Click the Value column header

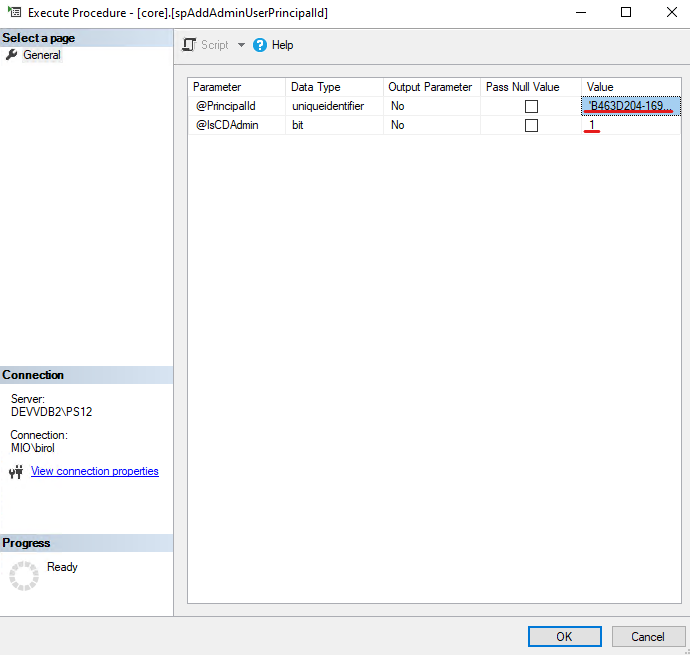(x=631, y=87)
